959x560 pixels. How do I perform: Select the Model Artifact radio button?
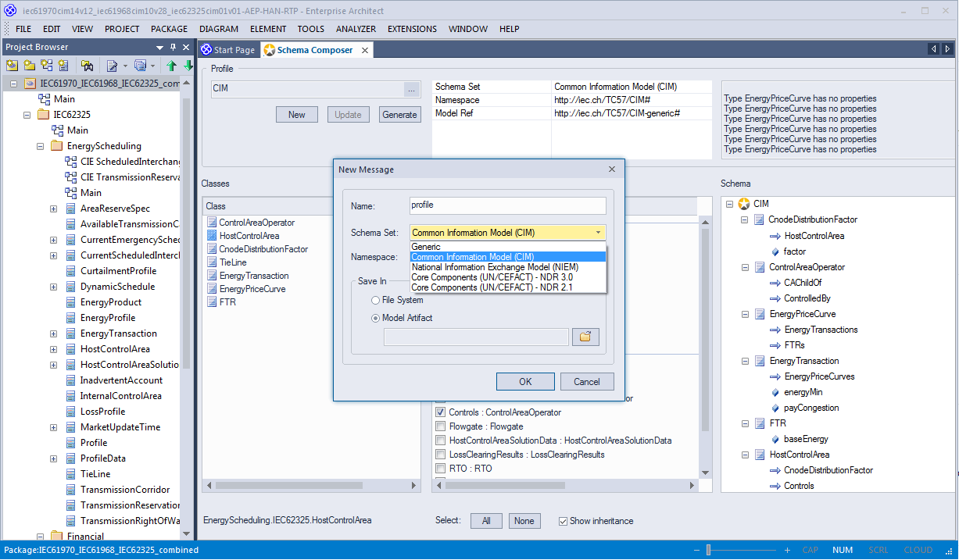[x=376, y=318]
